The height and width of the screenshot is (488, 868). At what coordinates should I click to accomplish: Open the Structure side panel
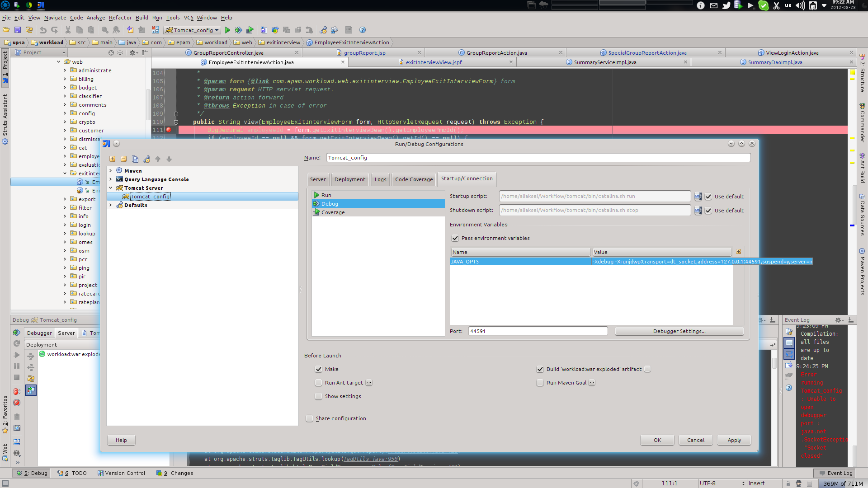click(863, 80)
